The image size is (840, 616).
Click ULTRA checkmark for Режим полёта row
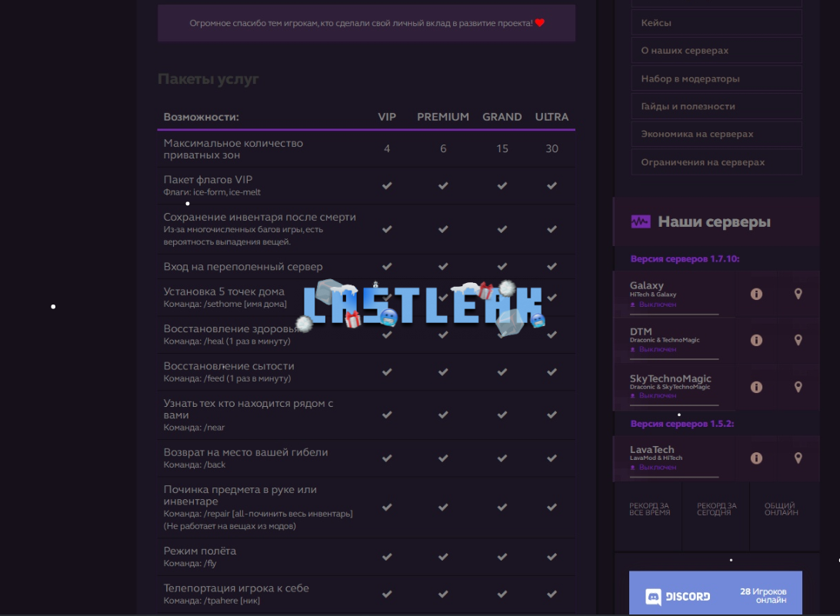click(552, 557)
